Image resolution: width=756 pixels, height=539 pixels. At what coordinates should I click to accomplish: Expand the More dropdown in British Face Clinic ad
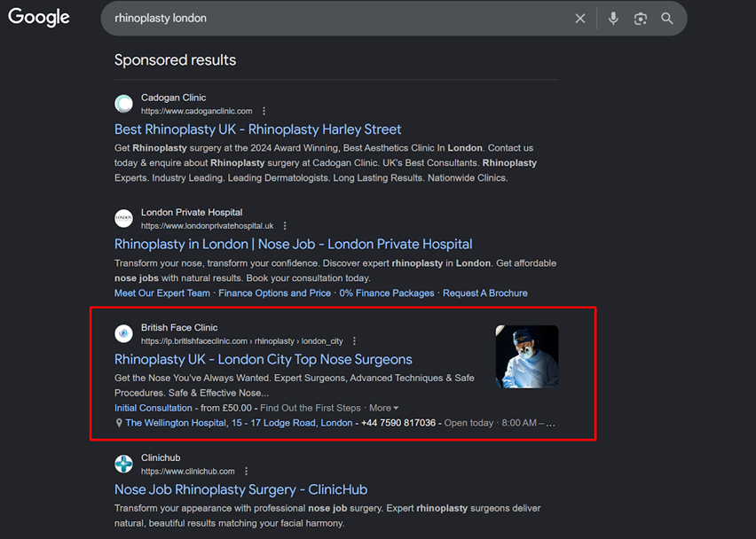pyautogui.click(x=383, y=408)
